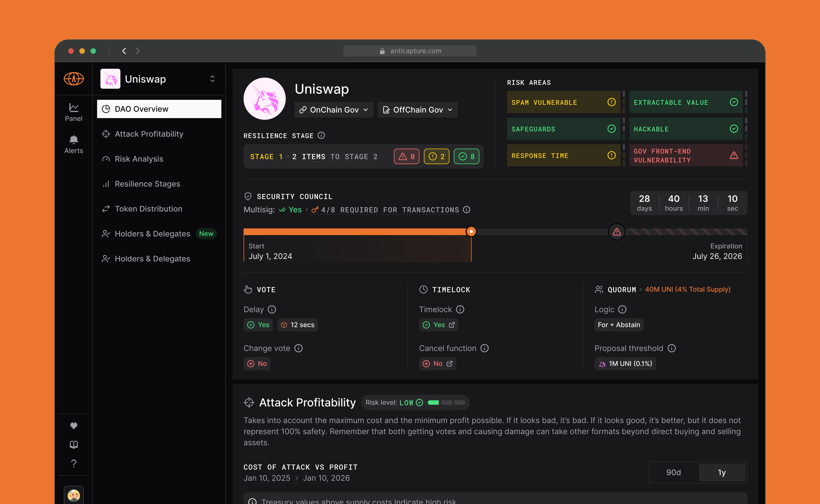Open the Alerts bell icon
Viewport: 820px width, 504px height.
73,139
